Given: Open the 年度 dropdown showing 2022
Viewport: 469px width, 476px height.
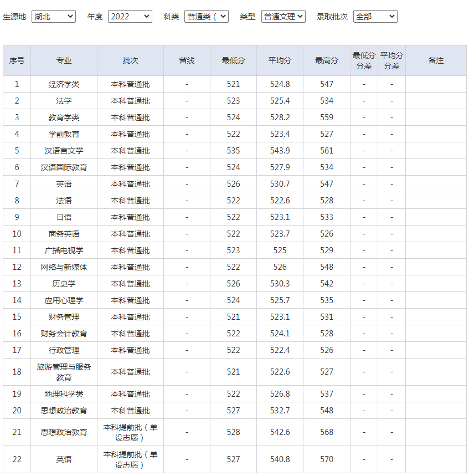Looking at the screenshot, I should pyautogui.click(x=130, y=17).
